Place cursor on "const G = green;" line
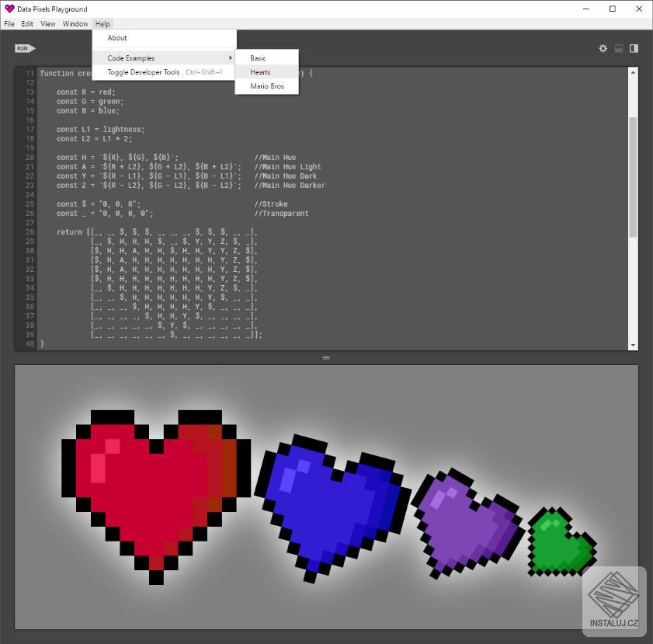The width and height of the screenshot is (653, 644). click(90, 102)
